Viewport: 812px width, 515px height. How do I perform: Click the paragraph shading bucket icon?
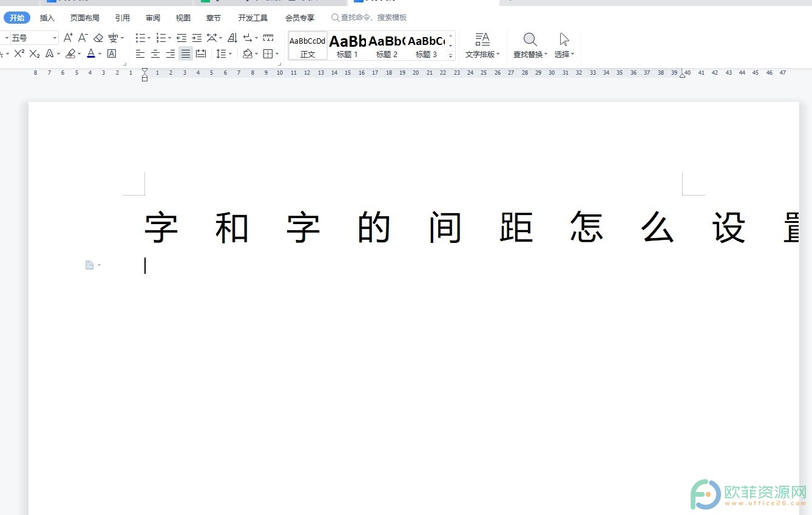(x=247, y=53)
